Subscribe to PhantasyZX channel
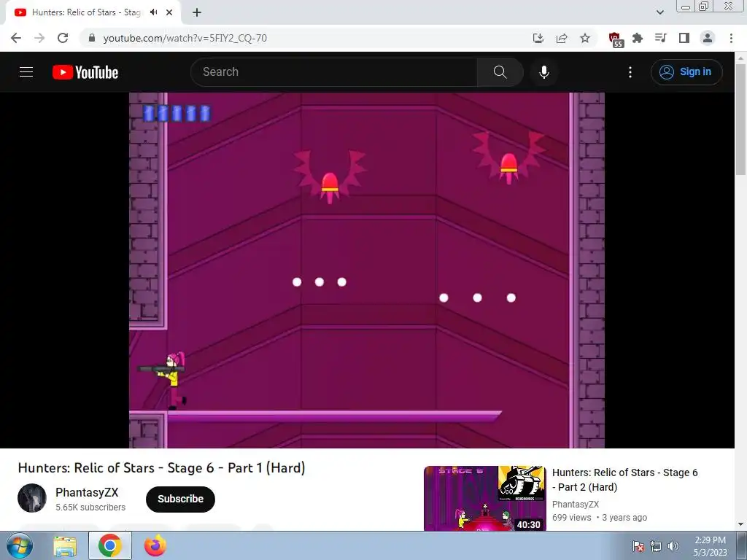747x560 pixels. click(x=181, y=499)
